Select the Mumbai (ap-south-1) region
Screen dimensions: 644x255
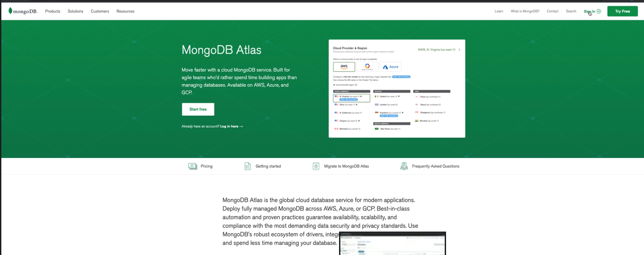[x=427, y=121]
